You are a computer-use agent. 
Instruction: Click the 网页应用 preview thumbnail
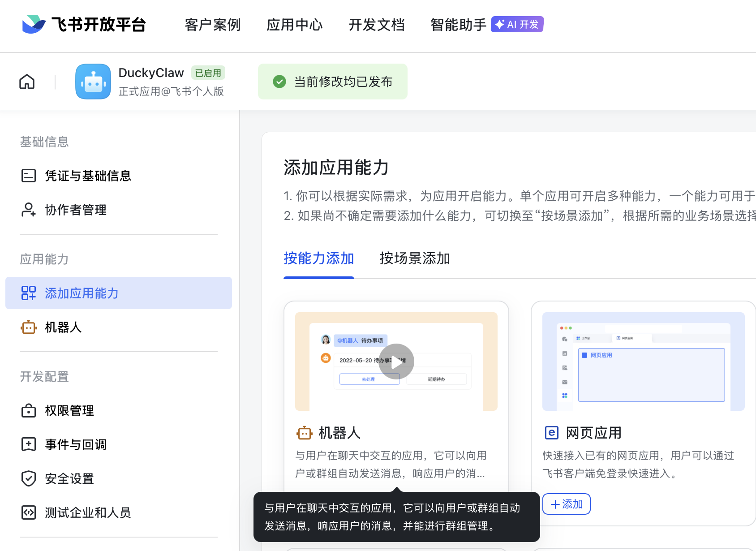tap(643, 362)
